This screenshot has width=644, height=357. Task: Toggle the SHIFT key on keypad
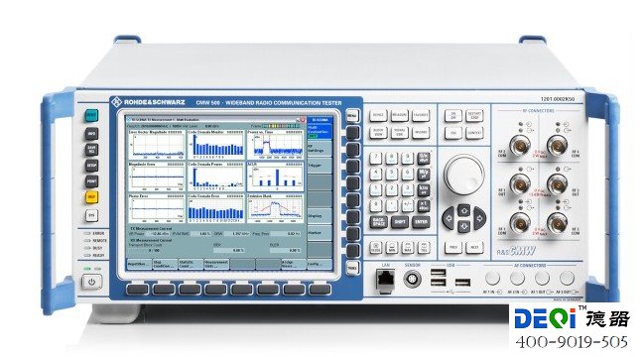click(x=399, y=222)
